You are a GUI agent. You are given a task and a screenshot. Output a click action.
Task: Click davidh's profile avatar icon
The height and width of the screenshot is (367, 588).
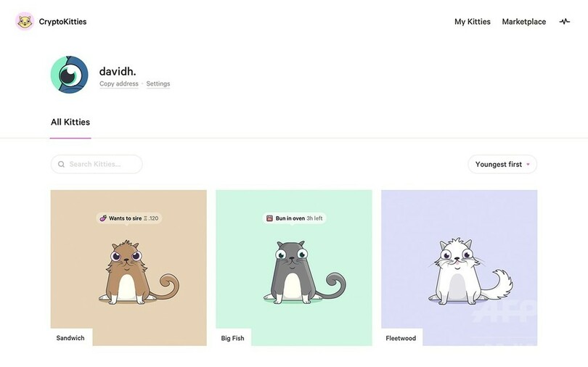coord(70,75)
